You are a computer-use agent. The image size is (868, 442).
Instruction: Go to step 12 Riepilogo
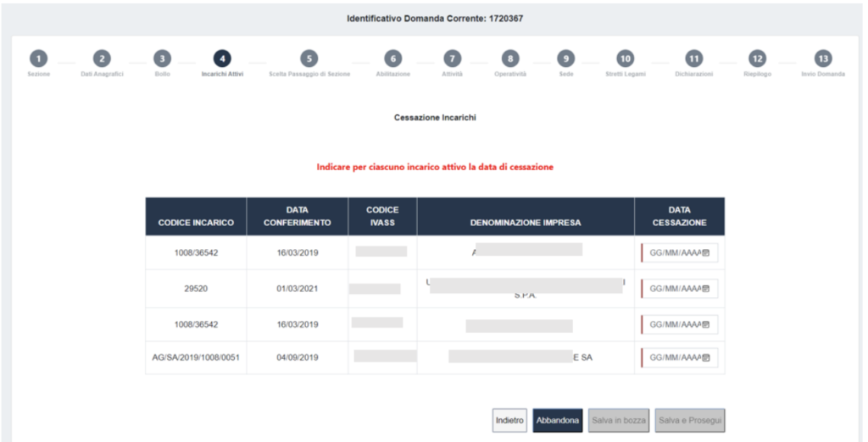(x=757, y=58)
